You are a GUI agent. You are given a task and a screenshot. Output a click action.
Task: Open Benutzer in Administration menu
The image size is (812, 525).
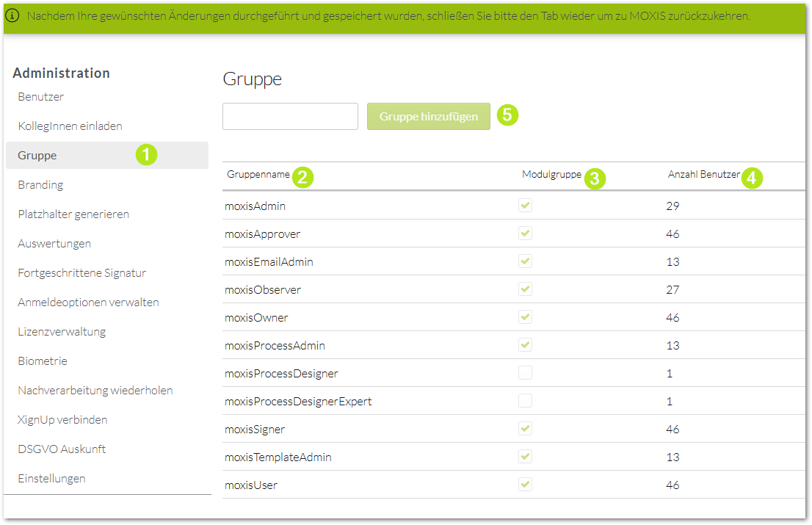(41, 97)
